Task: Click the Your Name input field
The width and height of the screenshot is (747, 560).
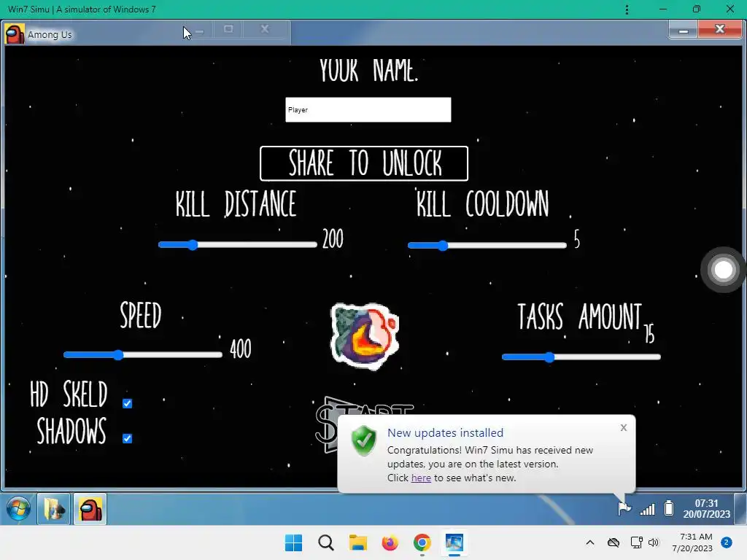Action: coord(368,109)
